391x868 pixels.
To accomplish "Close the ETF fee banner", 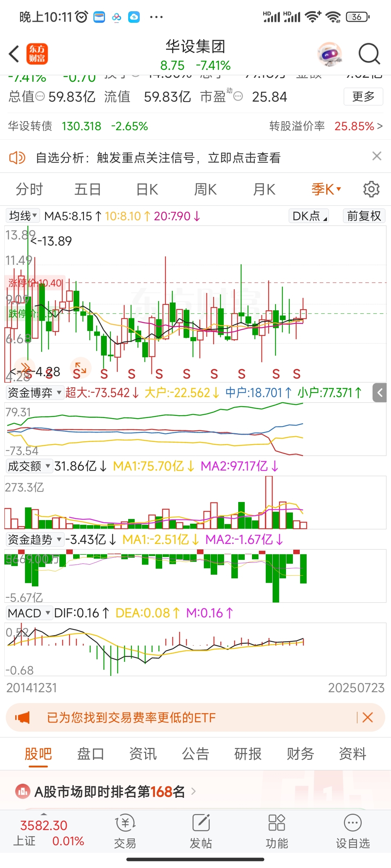I will point(367,718).
